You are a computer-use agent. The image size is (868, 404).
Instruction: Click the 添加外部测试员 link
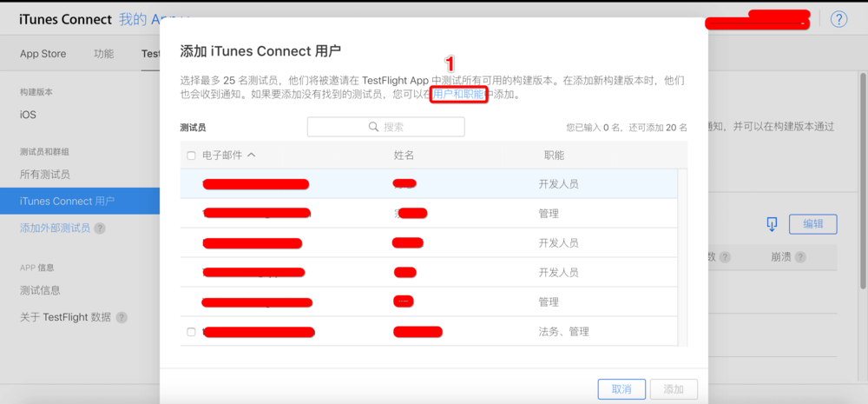pos(55,228)
